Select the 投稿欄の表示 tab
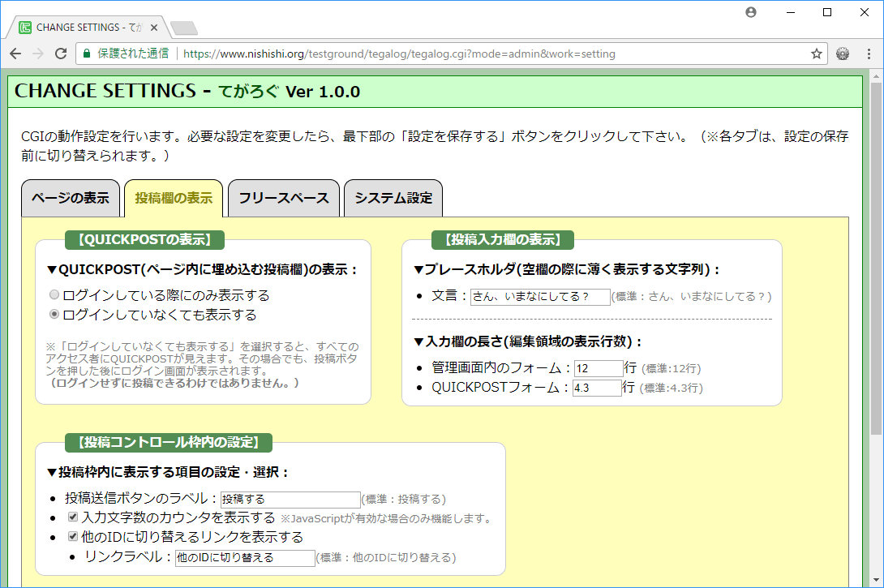Image resolution: width=884 pixels, height=588 pixels. (174, 198)
